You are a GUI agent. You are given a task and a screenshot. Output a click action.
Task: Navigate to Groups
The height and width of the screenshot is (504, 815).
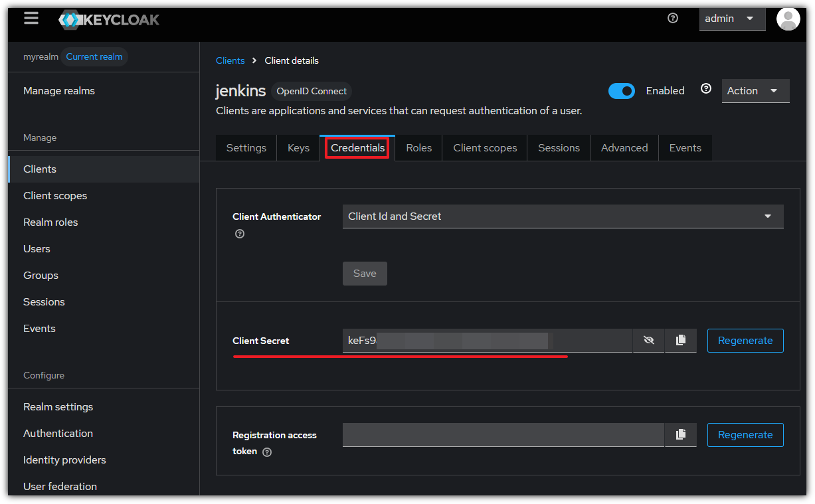point(104,276)
